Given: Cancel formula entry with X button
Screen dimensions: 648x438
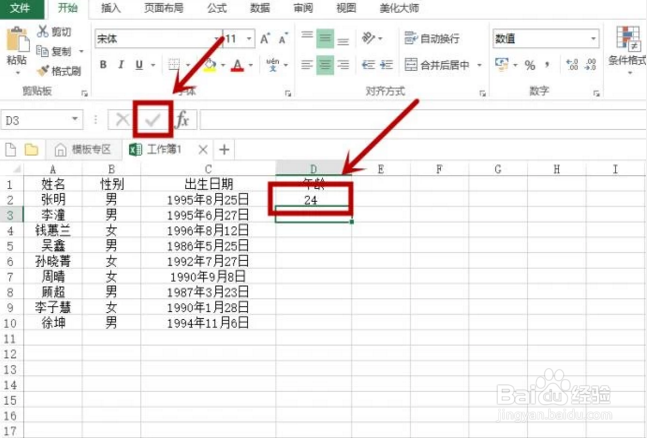Looking at the screenshot, I should click(x=122, y=120).
